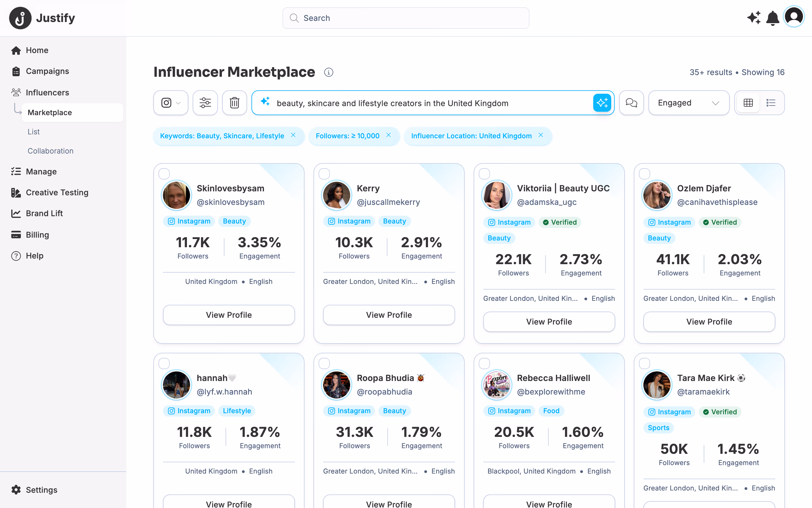Select hannah card checkbox

[164, 363]
